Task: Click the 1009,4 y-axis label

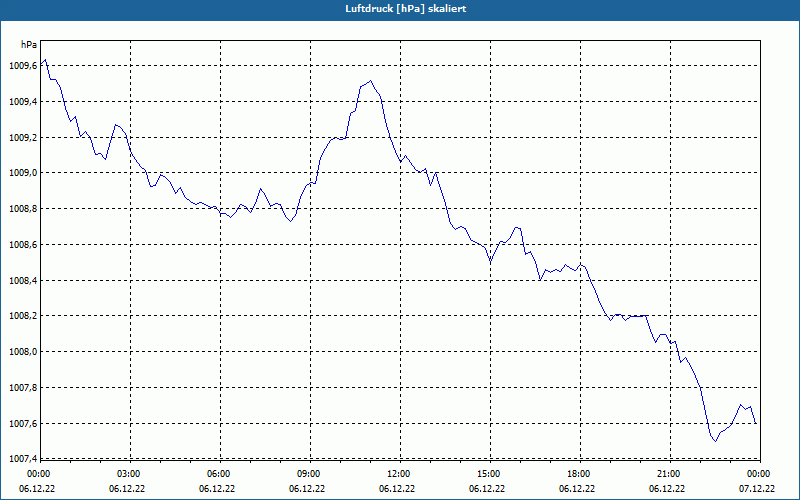Action: point(23,102)
